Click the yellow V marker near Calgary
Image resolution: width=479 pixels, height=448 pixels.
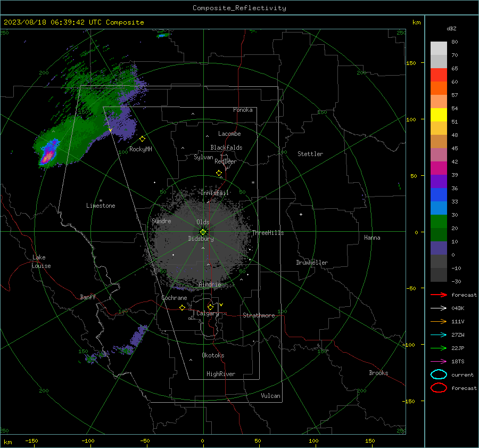pyautogui.click(x=221, y=305)
